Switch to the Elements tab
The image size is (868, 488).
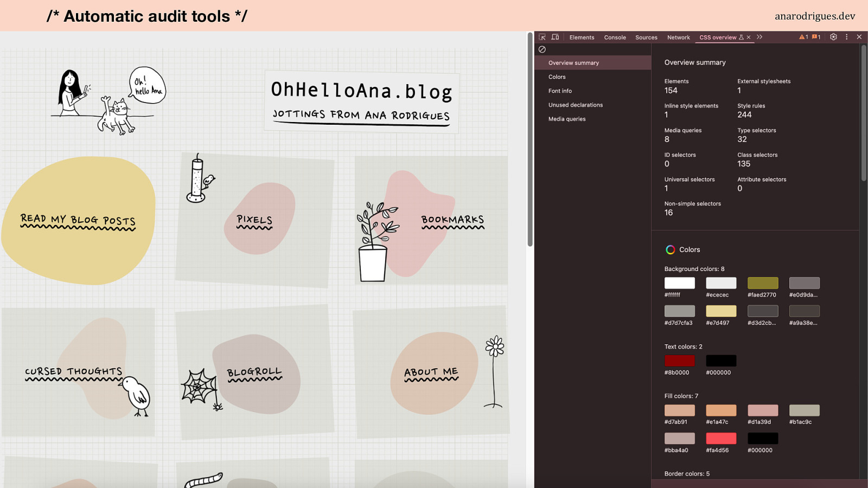[x=582, y=37]
